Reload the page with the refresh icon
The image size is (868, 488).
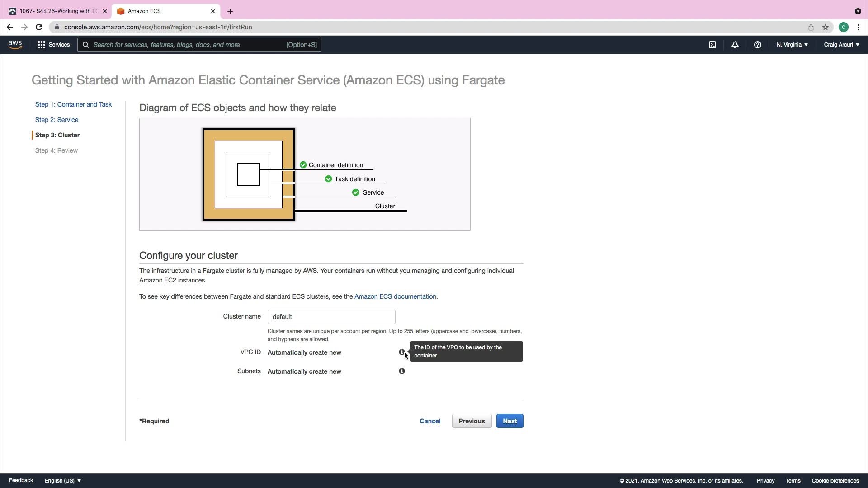click(39, 27)
